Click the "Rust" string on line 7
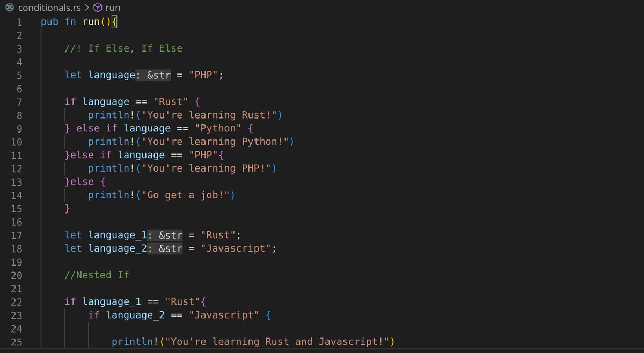644x353 pixels. pos(170,101)
